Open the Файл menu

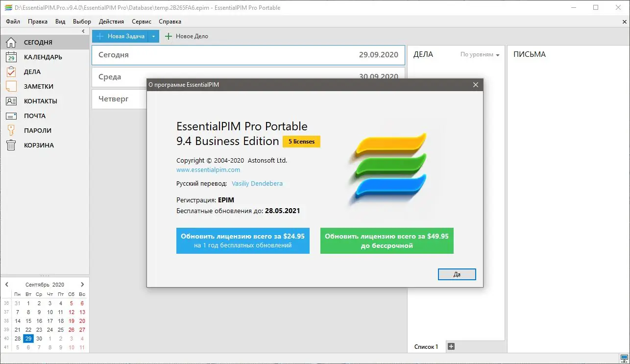tap(13, 22)
